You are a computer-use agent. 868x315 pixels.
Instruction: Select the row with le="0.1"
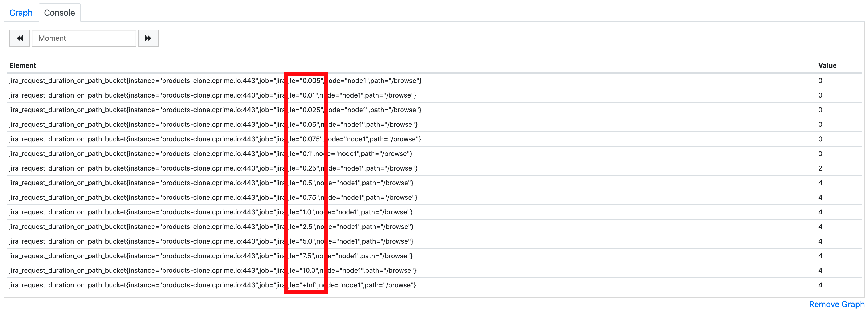(434, 154)
